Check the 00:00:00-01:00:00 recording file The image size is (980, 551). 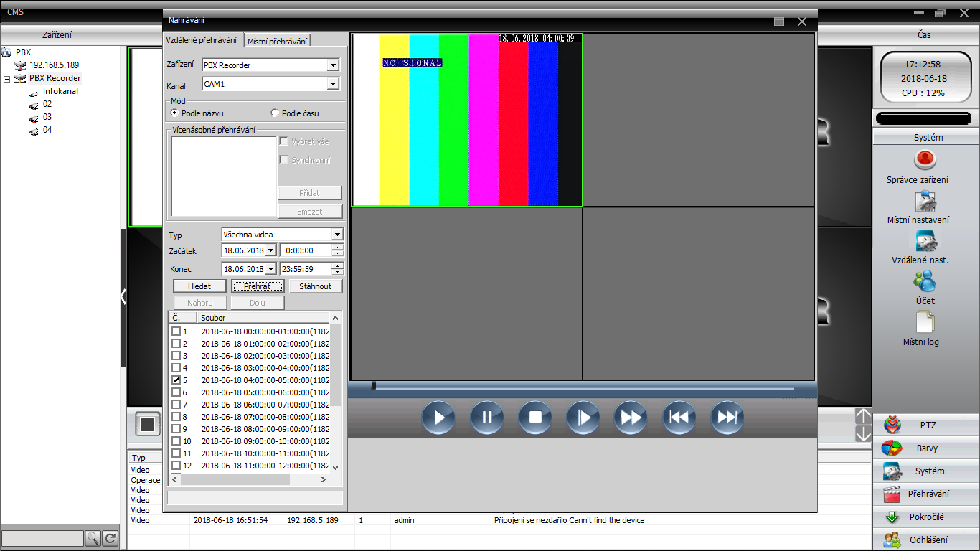tap(176, 331)
